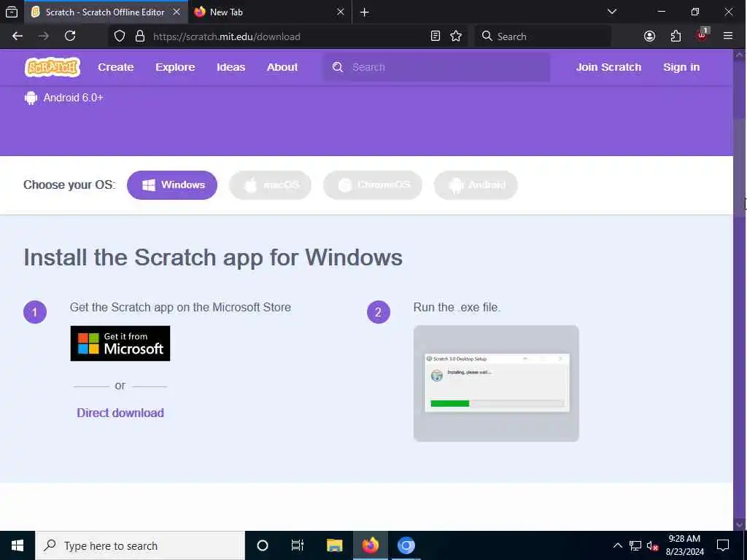Open Task View on the taskbar
Screen dimensions: 747x560
coord(298,545)
